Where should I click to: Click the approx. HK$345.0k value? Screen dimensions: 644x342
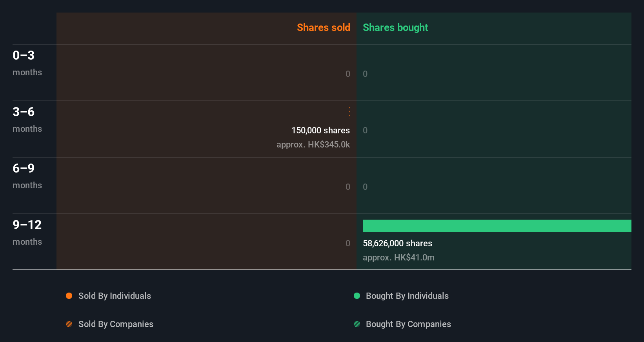(x=313, y=144)
